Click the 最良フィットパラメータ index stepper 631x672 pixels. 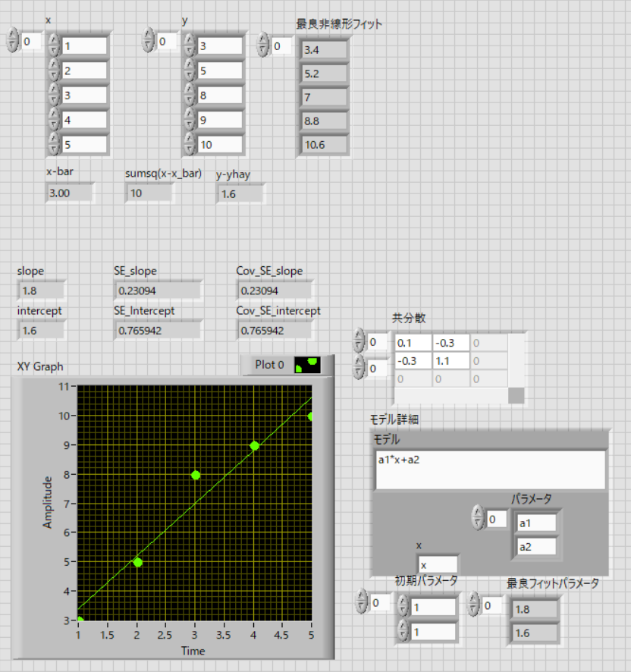pos(476,605)
